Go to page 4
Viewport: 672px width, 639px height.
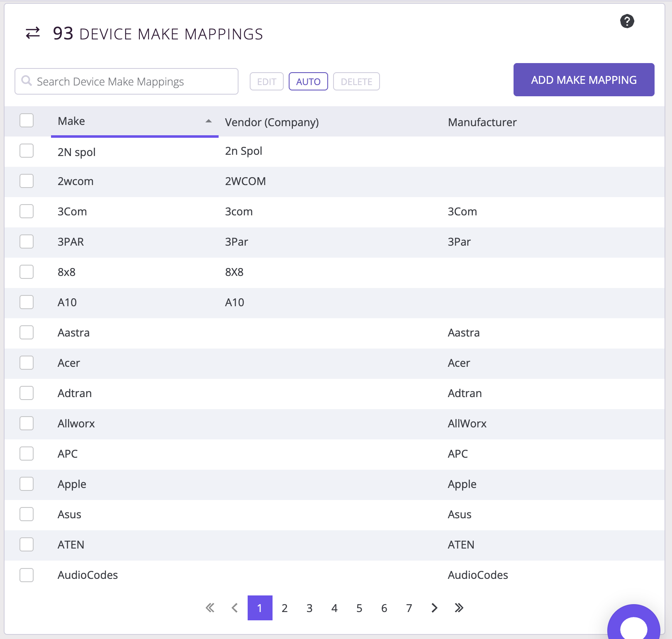point(334,608)
